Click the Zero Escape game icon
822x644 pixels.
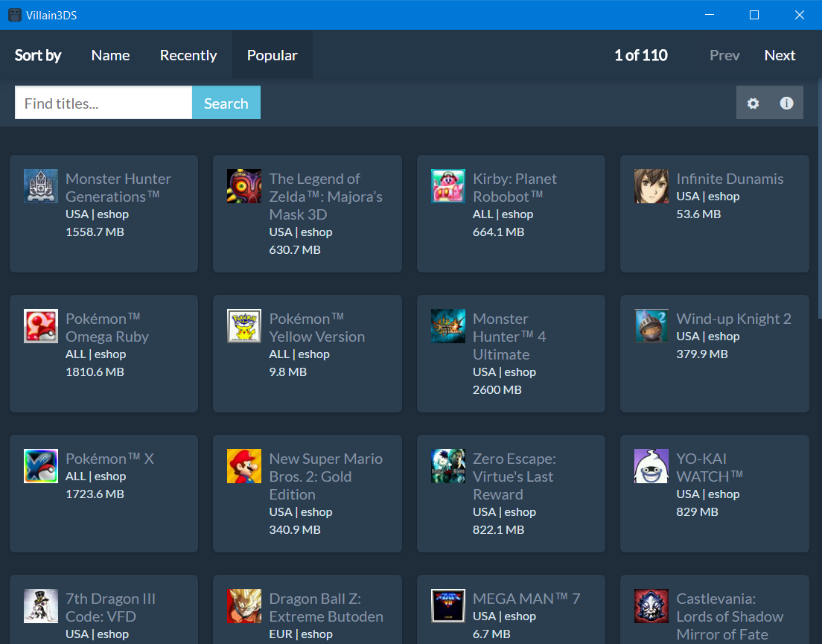click(x=448, y=466)
